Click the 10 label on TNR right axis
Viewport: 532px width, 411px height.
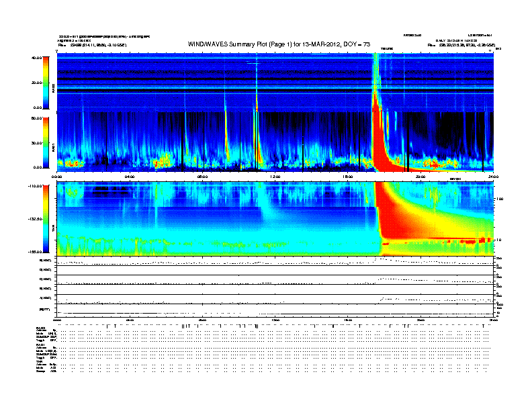coord(500,240)
